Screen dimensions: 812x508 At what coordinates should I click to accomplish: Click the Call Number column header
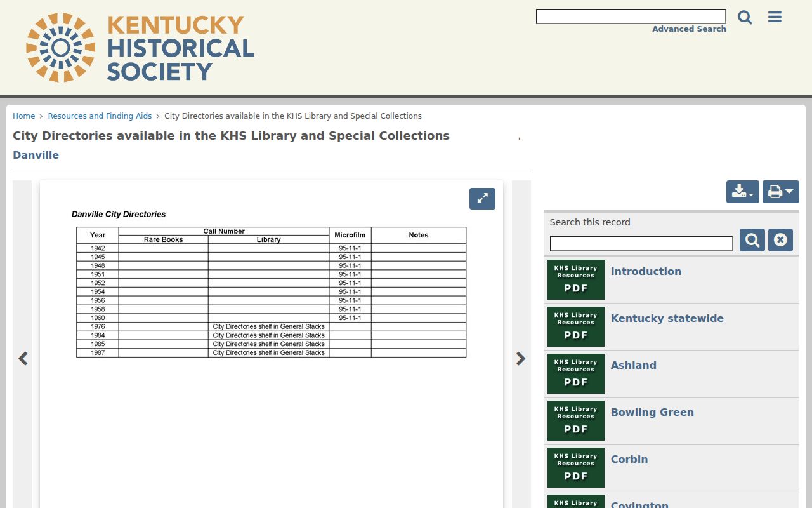click(x=224, y=231)
